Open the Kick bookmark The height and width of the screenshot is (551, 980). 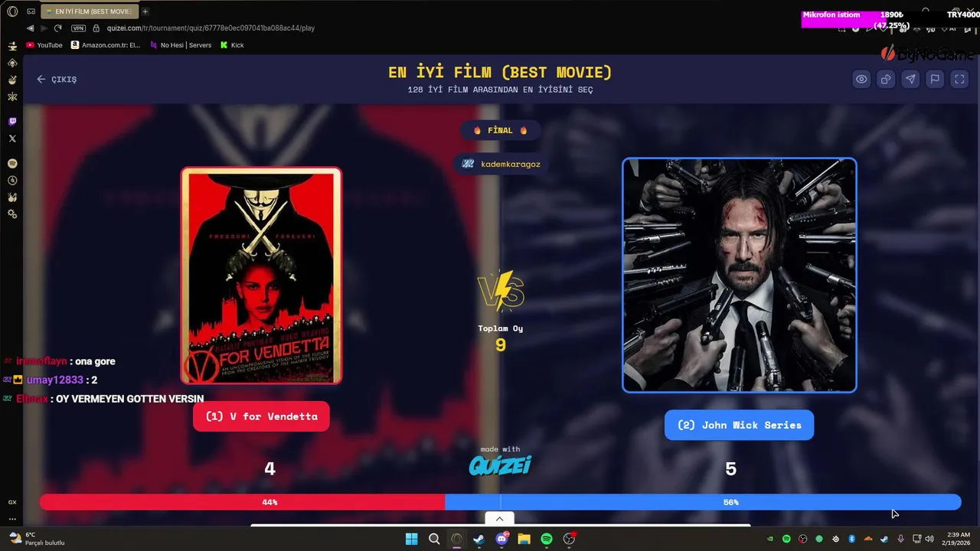pyautogui.click(x=232, y=45)
